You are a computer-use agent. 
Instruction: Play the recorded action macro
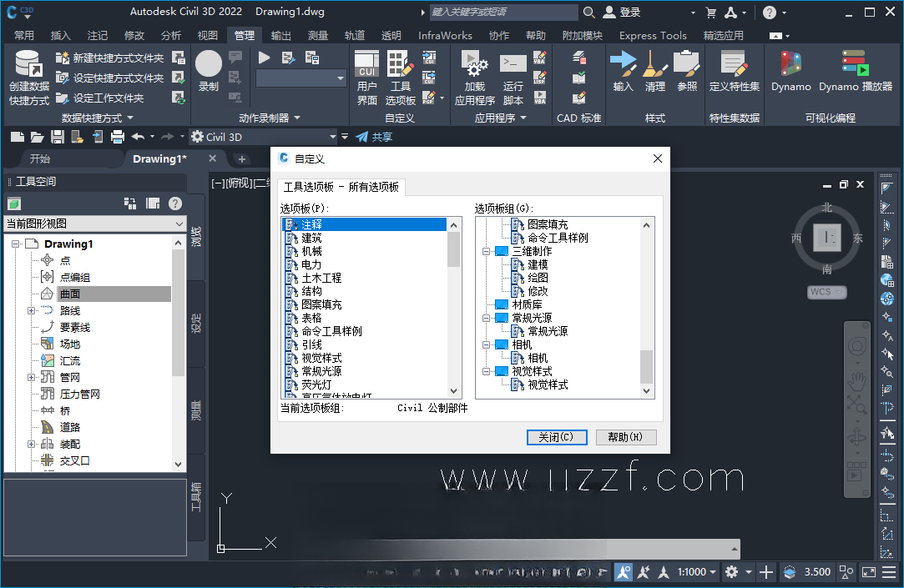264,58
